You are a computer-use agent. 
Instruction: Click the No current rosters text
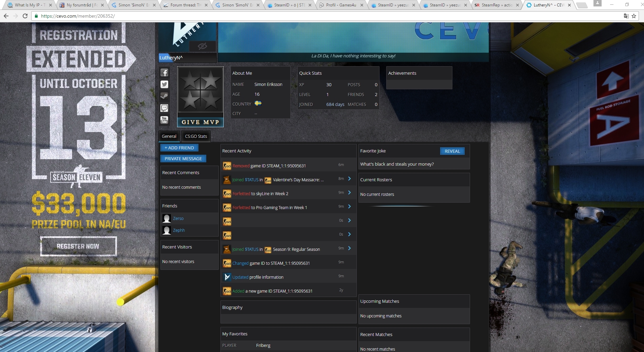point(377,194)
